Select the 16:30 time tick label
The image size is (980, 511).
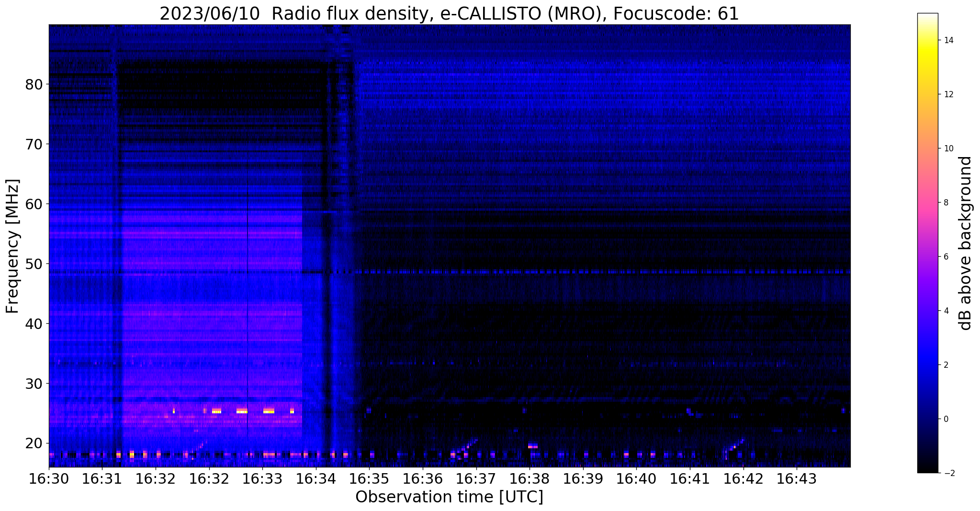(x=49, y=479)
